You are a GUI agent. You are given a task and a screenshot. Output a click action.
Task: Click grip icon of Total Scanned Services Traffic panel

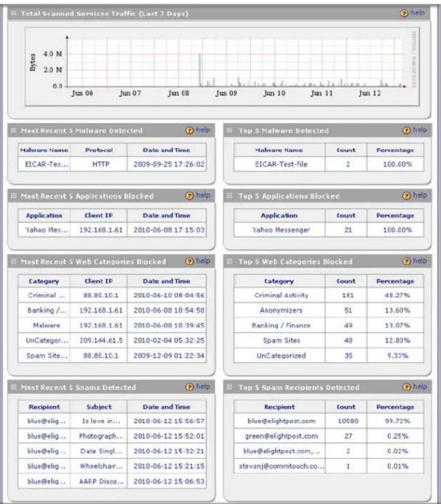pos(13,13)
